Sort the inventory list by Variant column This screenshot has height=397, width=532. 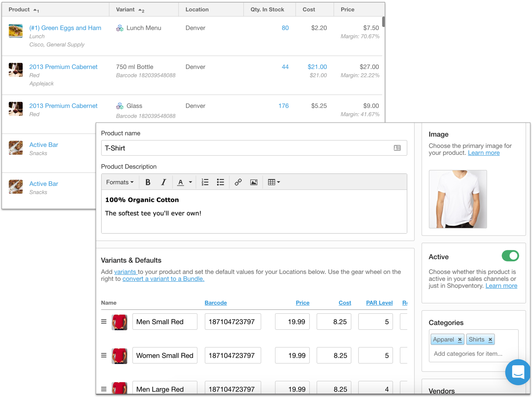click(130, 10)
